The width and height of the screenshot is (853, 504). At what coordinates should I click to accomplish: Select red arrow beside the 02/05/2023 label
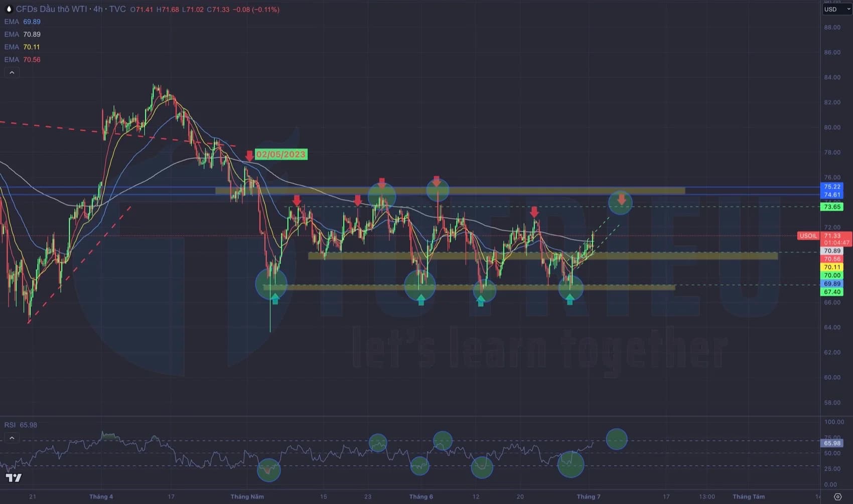[x=249, y=155]
